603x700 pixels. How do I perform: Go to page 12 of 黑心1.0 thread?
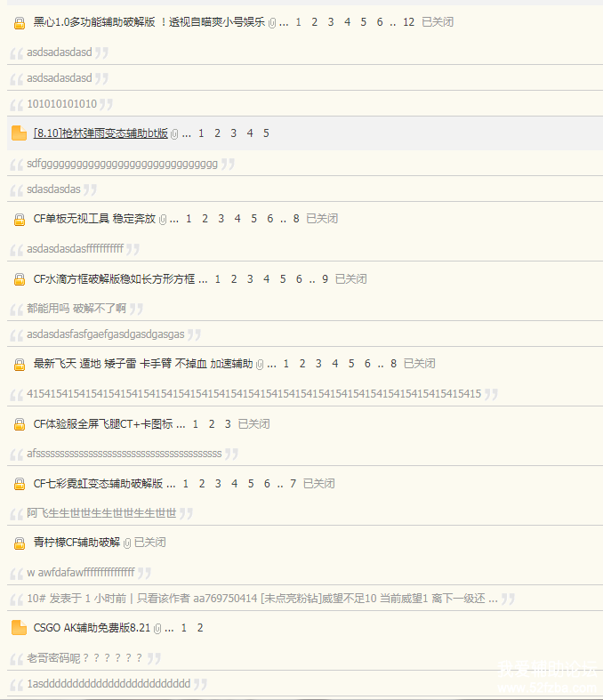click(x=408, y=22)
